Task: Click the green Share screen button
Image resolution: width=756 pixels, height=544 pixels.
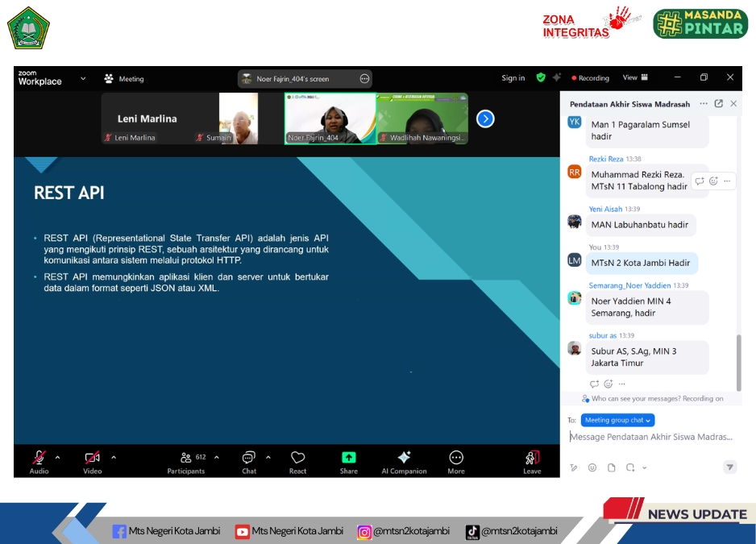Action: (348, 459)
